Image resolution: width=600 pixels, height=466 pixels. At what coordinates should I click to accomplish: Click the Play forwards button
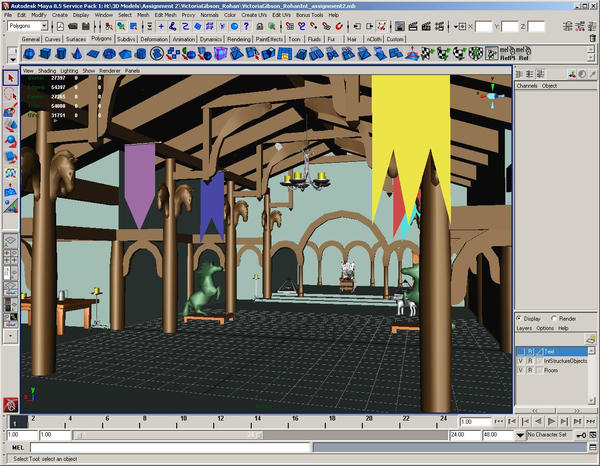coord(551,422)
